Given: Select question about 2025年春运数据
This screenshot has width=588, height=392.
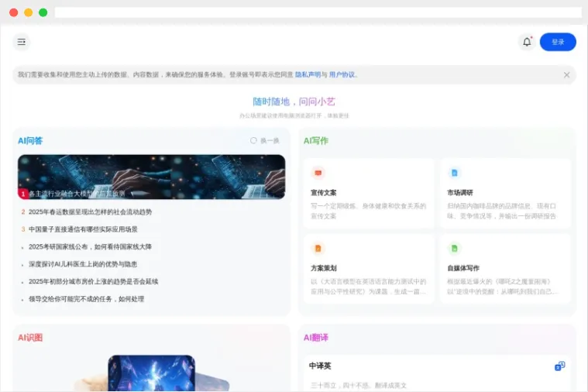Looking at the screenshot, I should (90, 211).
